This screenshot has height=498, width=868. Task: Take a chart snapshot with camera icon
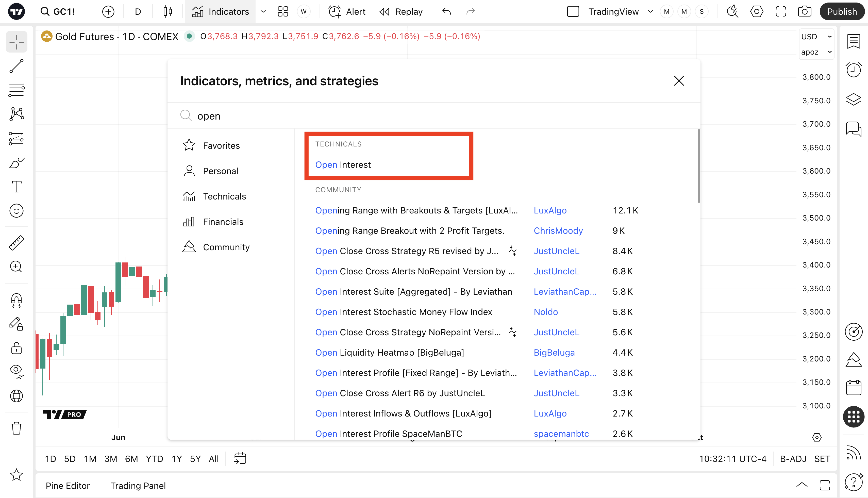804,12
